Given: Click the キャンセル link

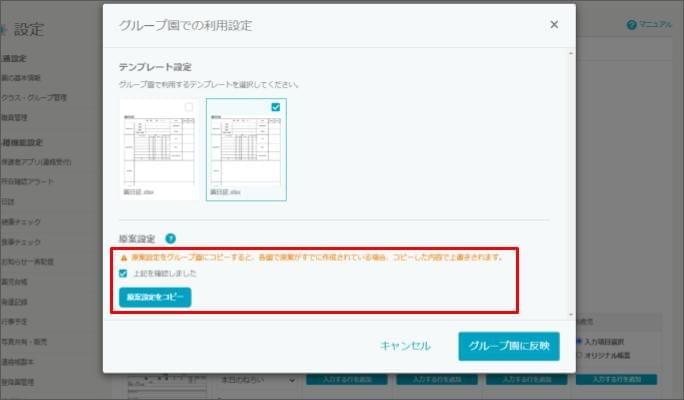Looking at the screenshot, I should [405, 346].
